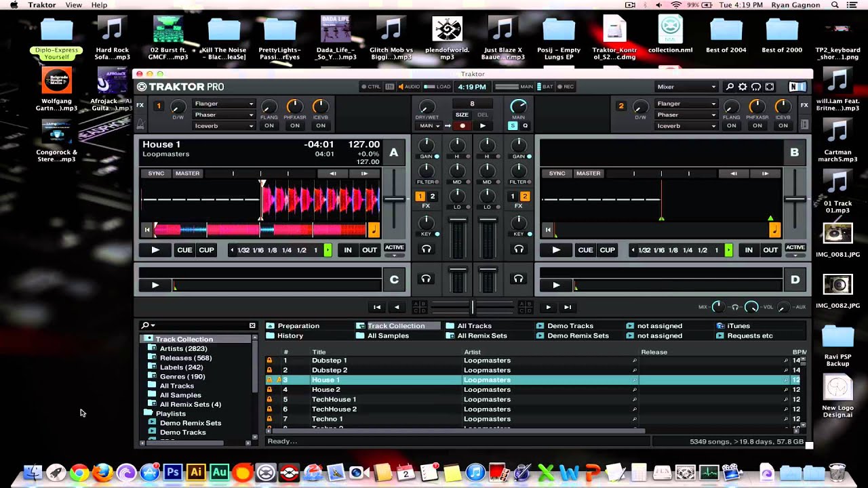Screen dimensions: 868x488
Task: Open FX unit 1 Phaser effect dropdown
Action: tap(224, 115)
